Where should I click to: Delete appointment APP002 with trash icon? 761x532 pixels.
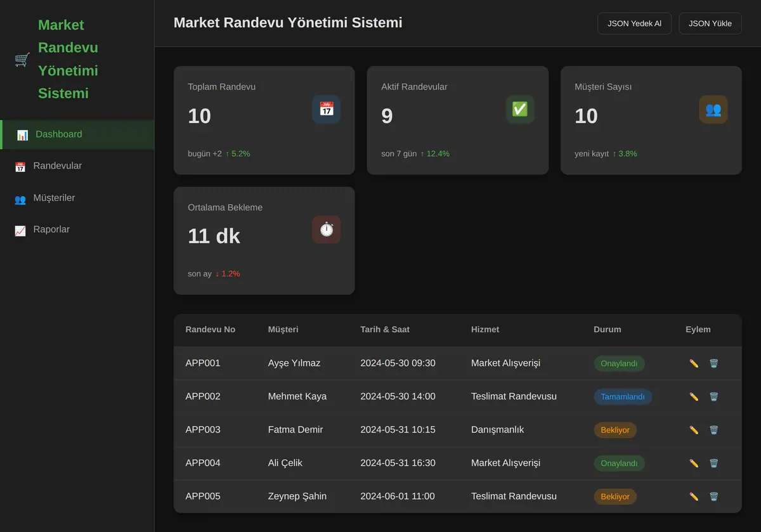713,396
